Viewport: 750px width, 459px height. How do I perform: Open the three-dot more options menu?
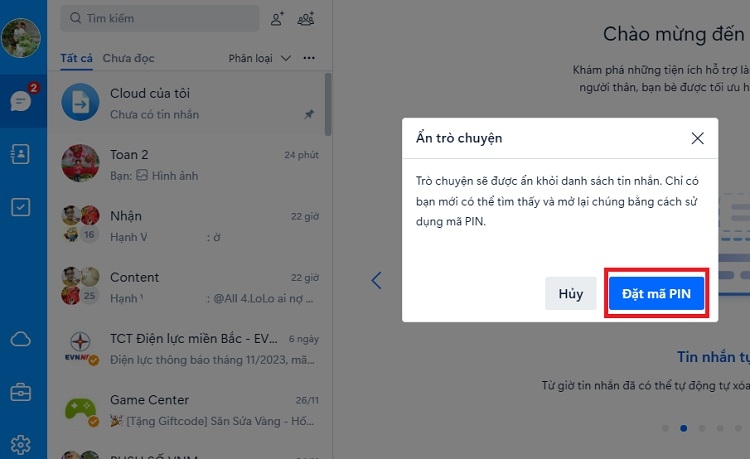pos(309,58)
